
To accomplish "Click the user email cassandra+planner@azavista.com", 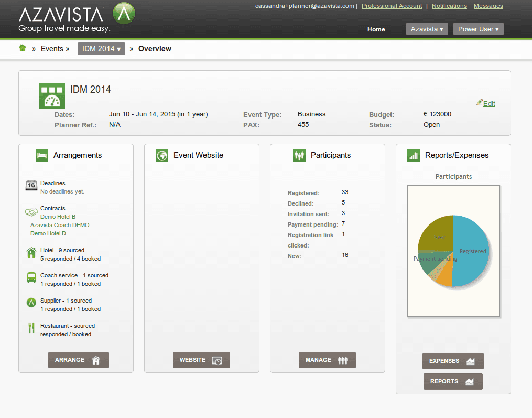I will tap(305, 6).
